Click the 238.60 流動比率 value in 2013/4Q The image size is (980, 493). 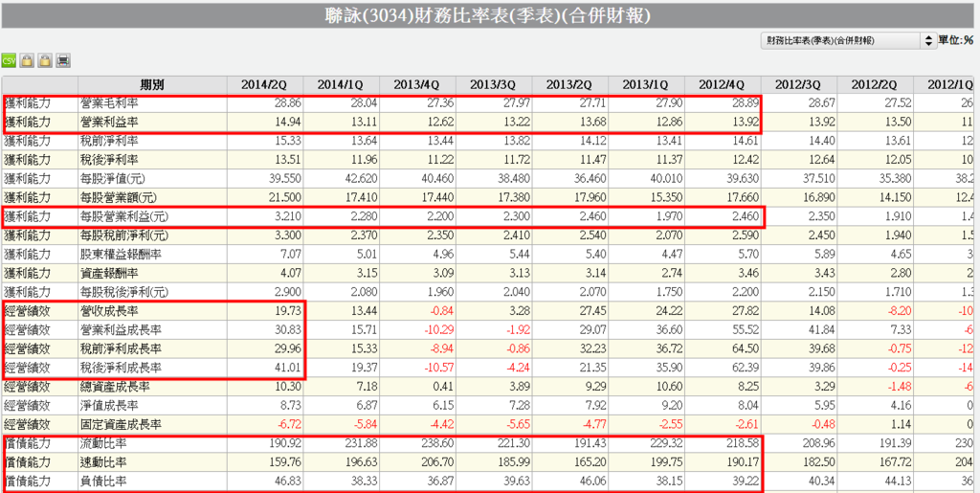point(435,443)
